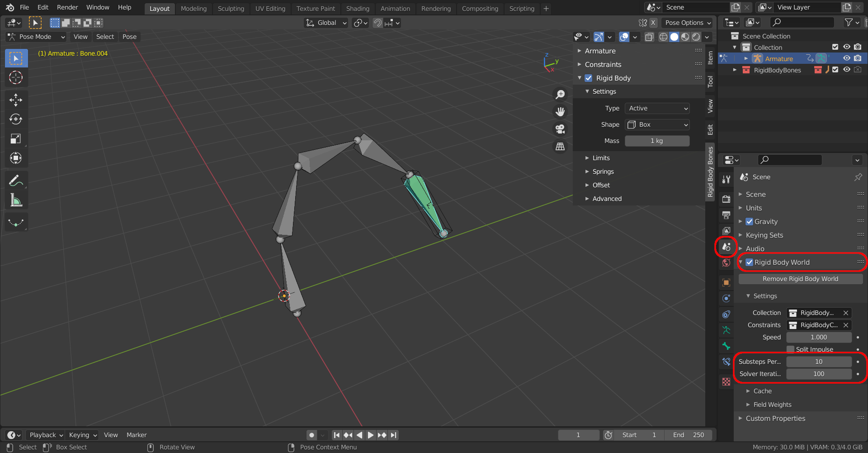Uncheck the Rigid Body checkbox

588,78
